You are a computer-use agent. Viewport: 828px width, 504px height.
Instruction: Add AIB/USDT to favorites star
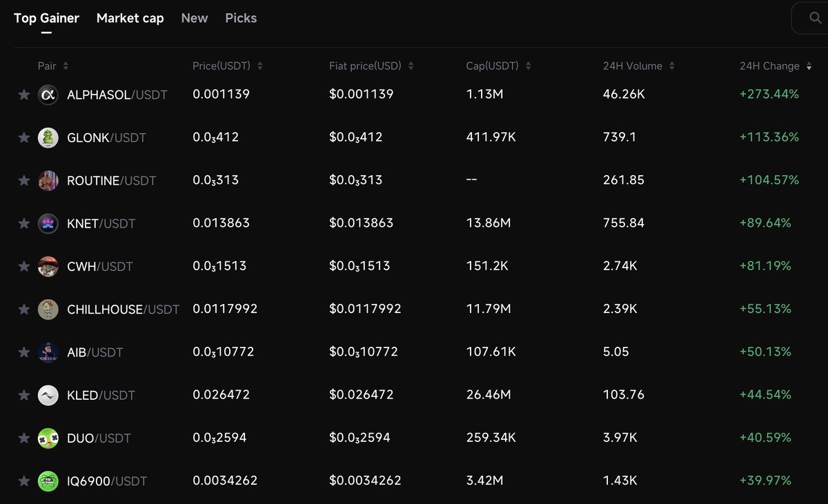click(24, 352)
